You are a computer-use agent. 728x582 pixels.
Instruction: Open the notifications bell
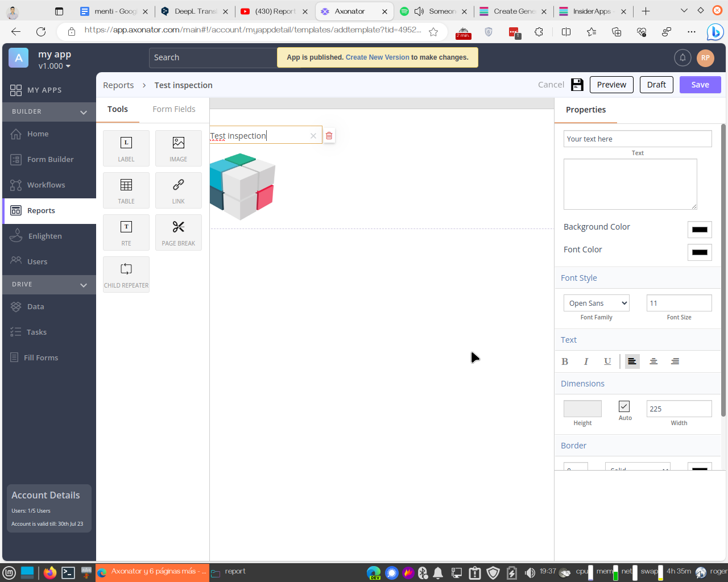(x=682, y=57)
